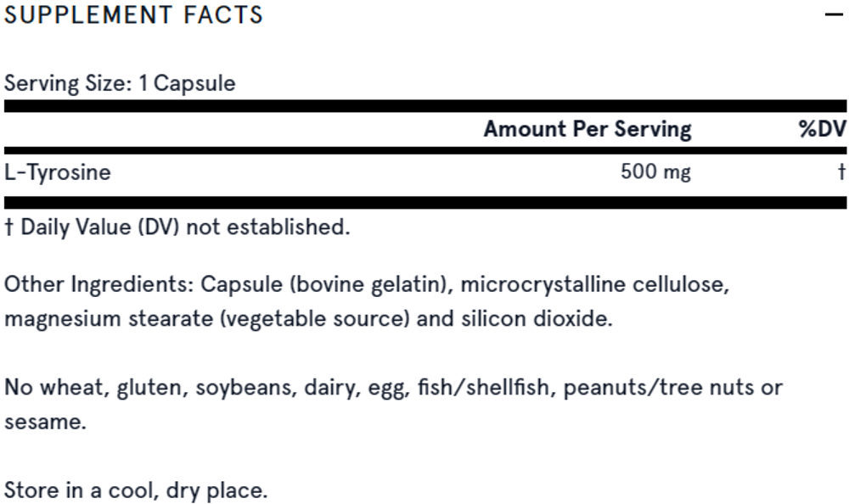This screenshot has height=504, width=849.
Task: Click the SUPPLEMENT FACTS heading
Action: tap(134, 14)
